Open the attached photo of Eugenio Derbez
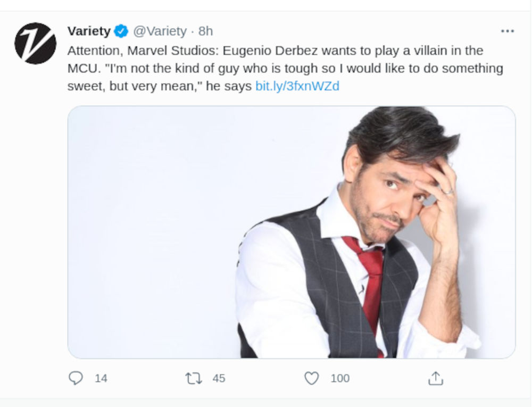 tap(291, 232)
